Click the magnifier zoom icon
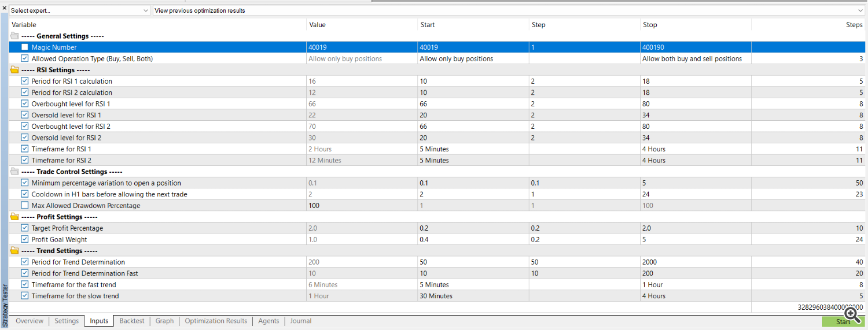Screen dimensions: 868x330 click(x=852, y=314)
